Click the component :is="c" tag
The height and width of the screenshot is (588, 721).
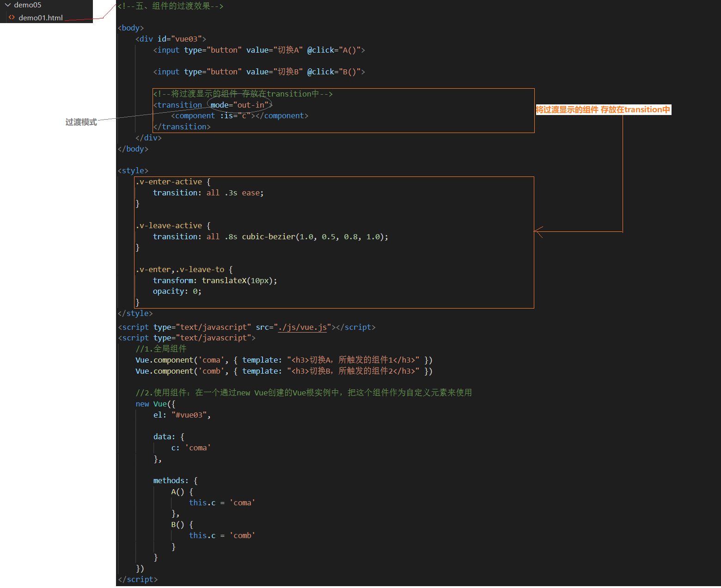pyautogui.click(x=239, y=116)
